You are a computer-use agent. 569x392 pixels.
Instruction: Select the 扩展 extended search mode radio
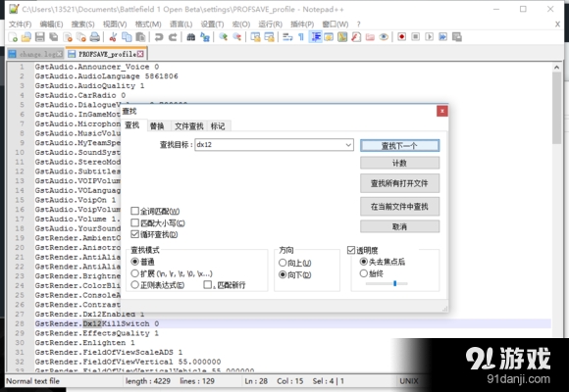[x=135, y=273]
